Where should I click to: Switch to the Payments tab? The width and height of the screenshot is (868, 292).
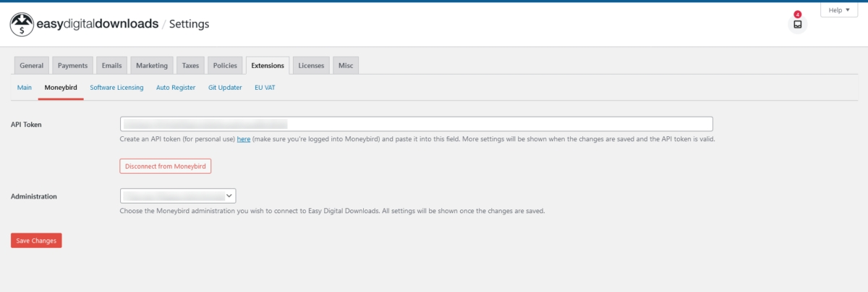tap(72, 65)
